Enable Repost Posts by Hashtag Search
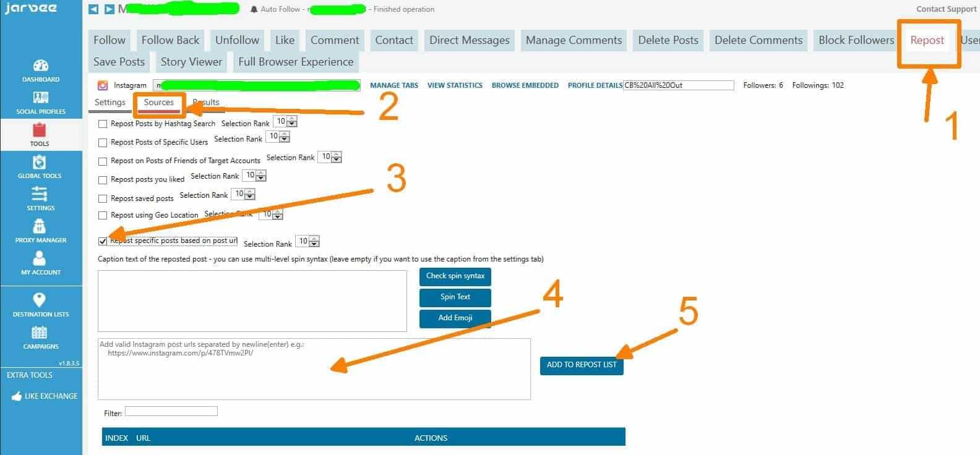The image size is (980, 455). [x=103, y=124]
